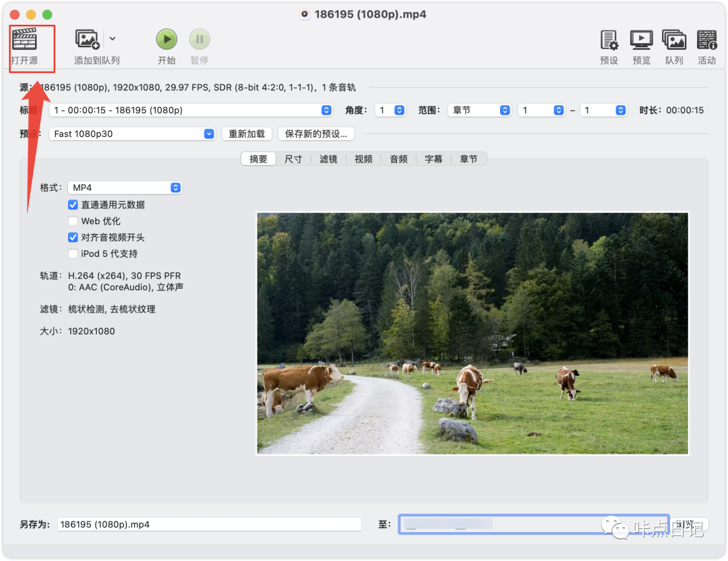728x561 pixels.
Task: Disable the 直通通用元数据 checkbox
Action: click(73, 204)
